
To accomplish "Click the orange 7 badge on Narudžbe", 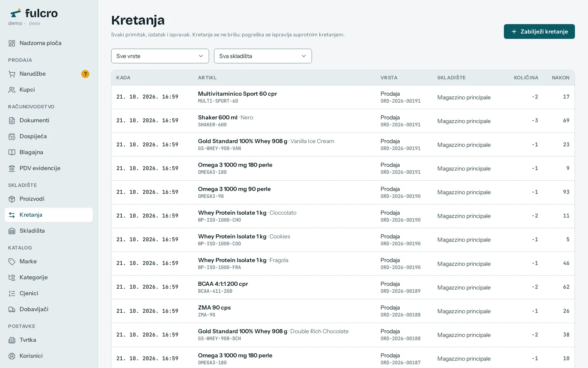I will point(85,74).
